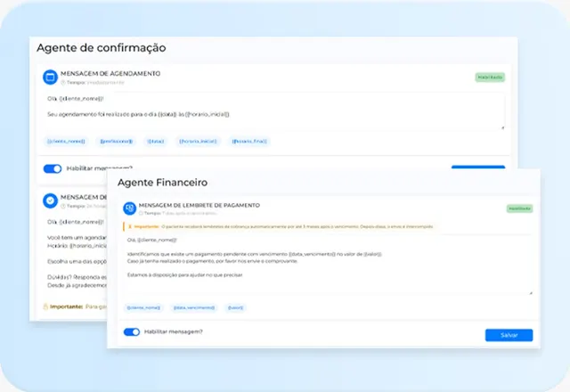Insert the {{horario_inicial}} variable tag
Screen dimensions: 570x392
tap(198, 141)
